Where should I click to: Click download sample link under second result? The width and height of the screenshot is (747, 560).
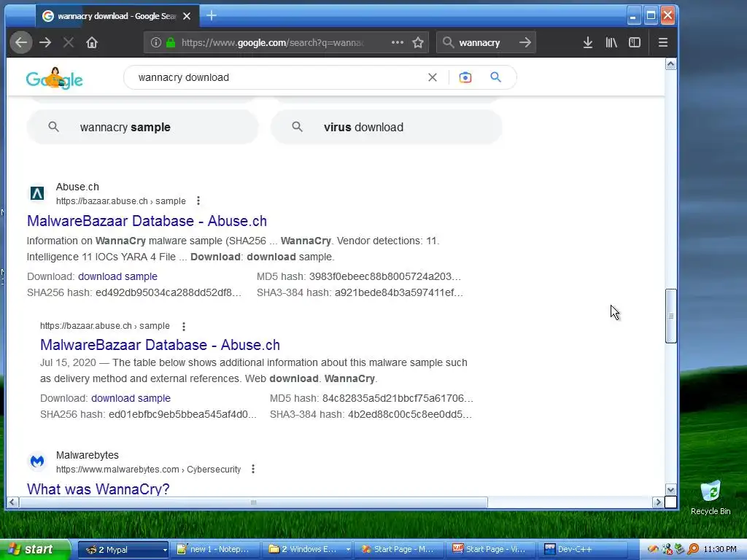click(x=131, y=398)
